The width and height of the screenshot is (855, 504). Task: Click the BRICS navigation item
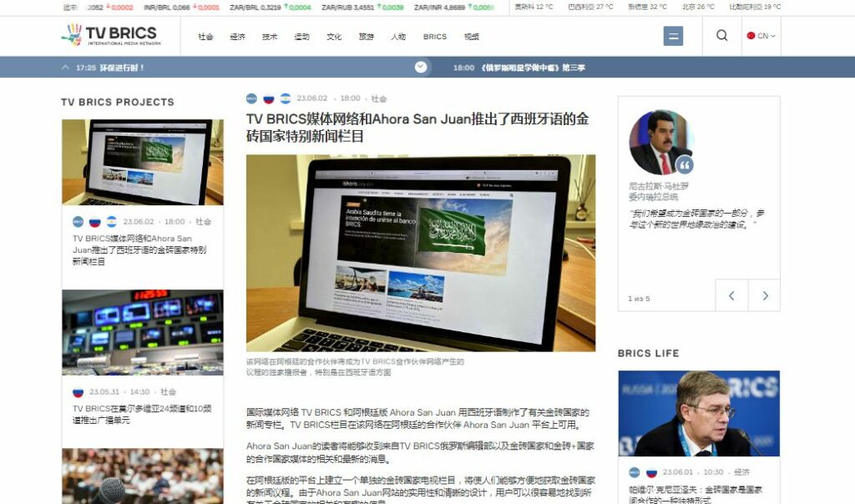pyautogui.click(x=434, y=37)
